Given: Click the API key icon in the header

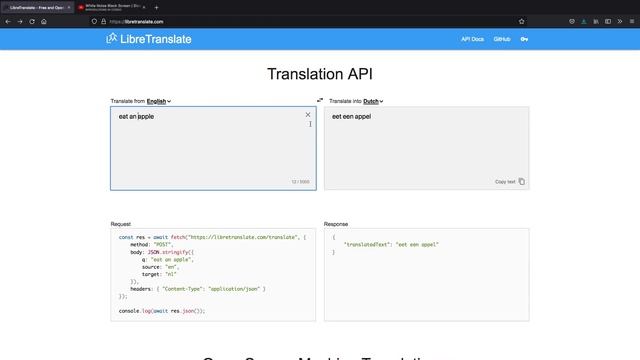Looking at the screenshot, I should tap(524, 39).
